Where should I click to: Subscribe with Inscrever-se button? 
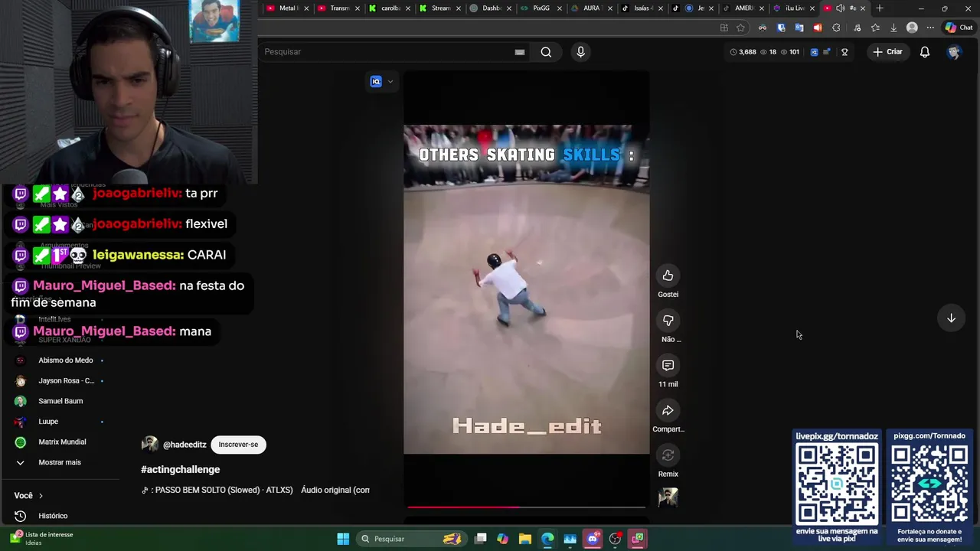click(x=238, y=445)
